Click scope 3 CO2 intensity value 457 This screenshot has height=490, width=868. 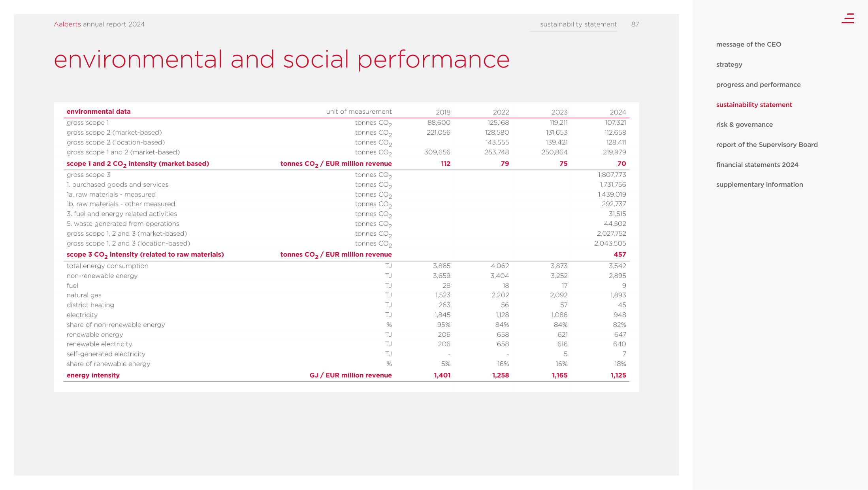(x=620, y=254)
